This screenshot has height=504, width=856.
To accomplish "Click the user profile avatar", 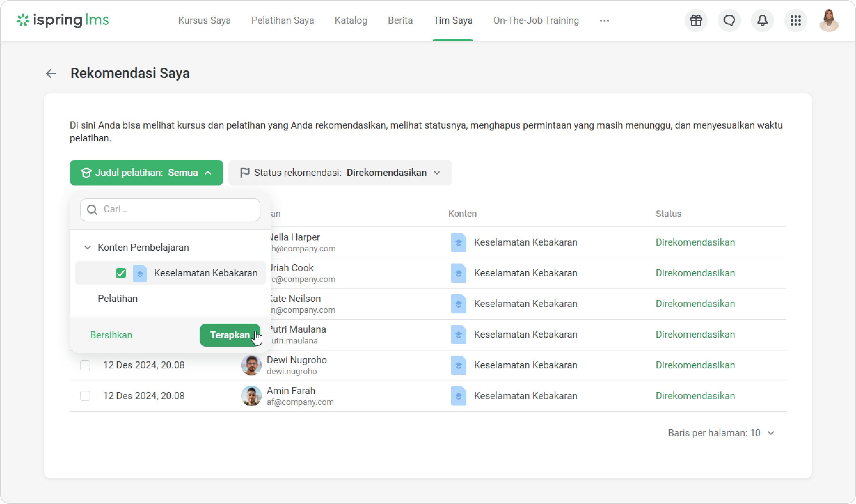I will [x=828, y=20].
